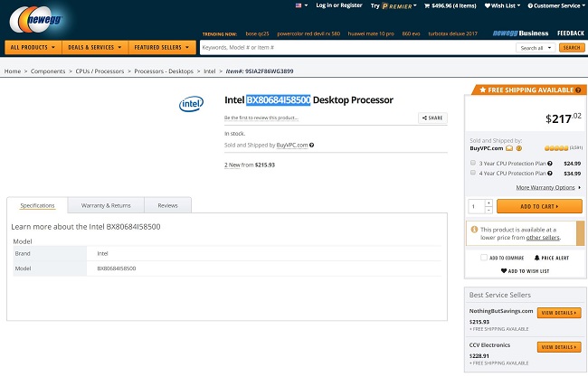
Task: Increase quantity with the up stepper
Action: 488,203
